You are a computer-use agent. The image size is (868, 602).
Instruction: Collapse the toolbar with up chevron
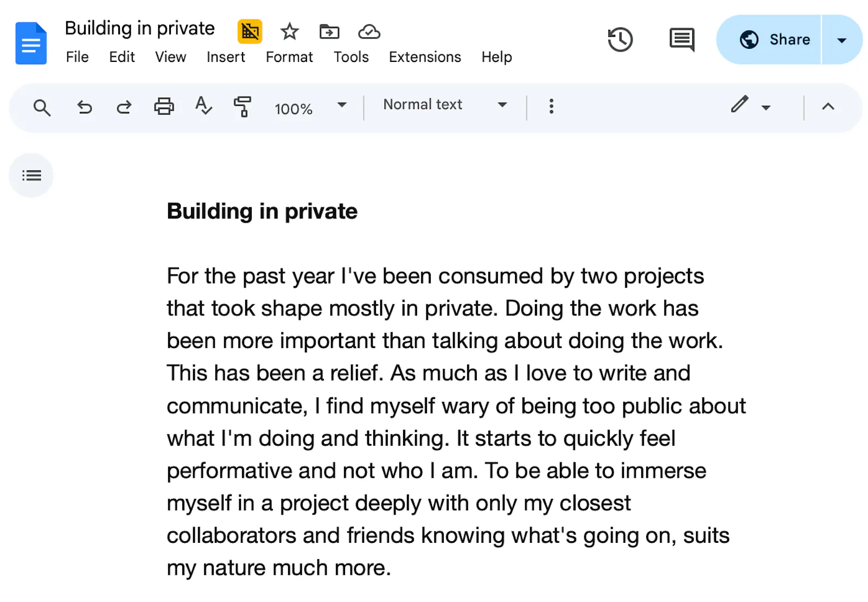828,106
